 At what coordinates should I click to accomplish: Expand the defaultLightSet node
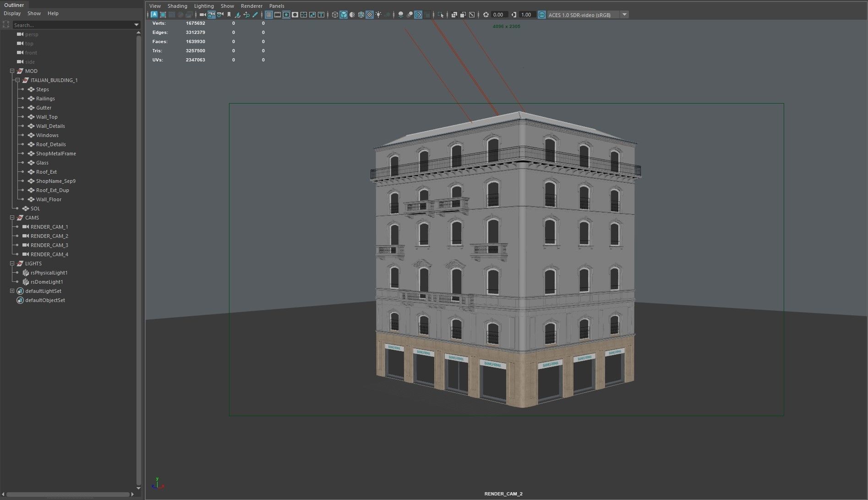point(11,291)
